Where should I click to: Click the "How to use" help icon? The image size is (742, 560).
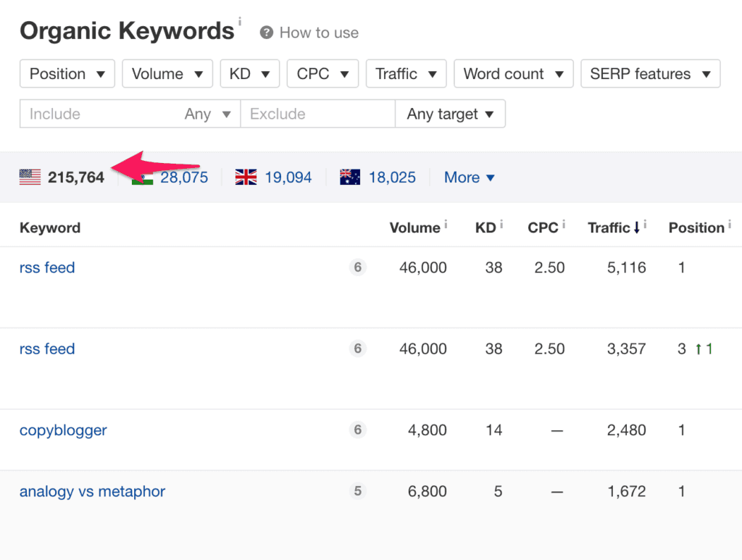[x=265, y=33]
